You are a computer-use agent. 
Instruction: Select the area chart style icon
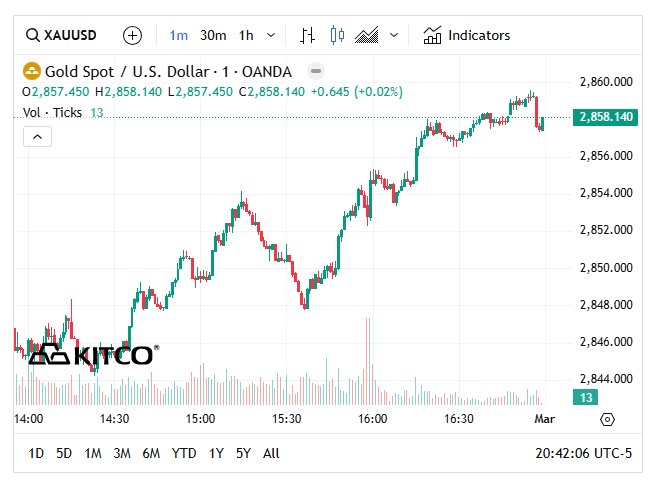[x=367, y=35]
